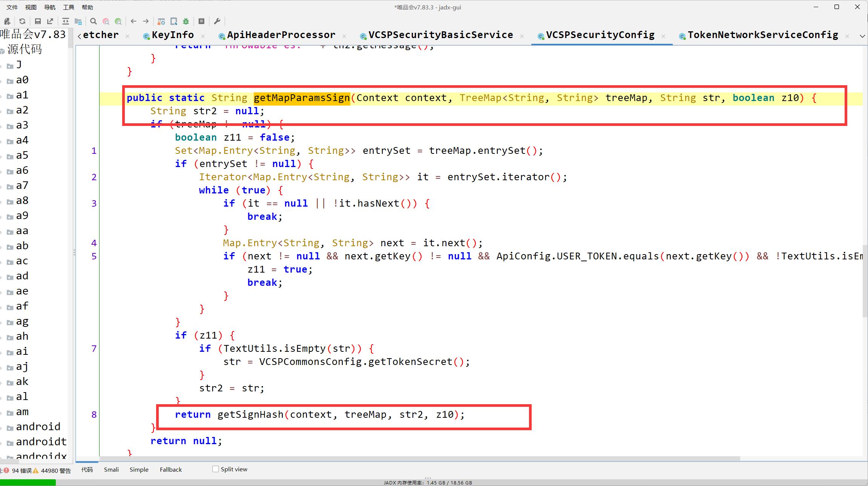Open text search via magnifier icon

point(94,21)
